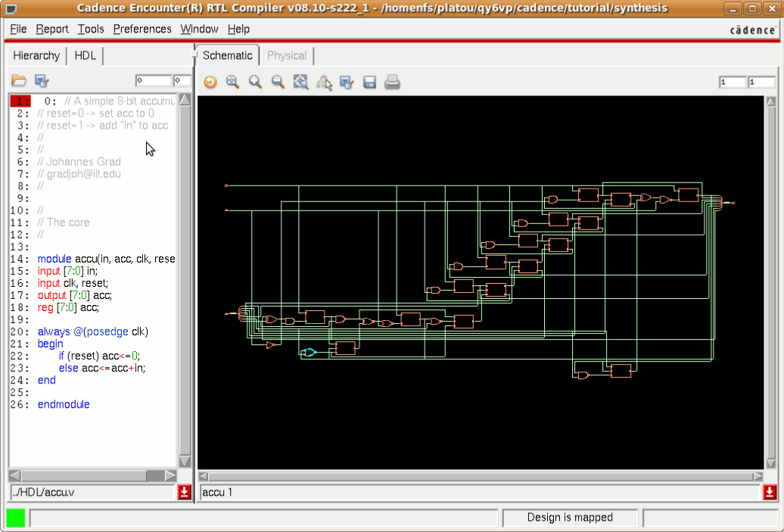Click the accu 1 design name field

coord(480,493)
